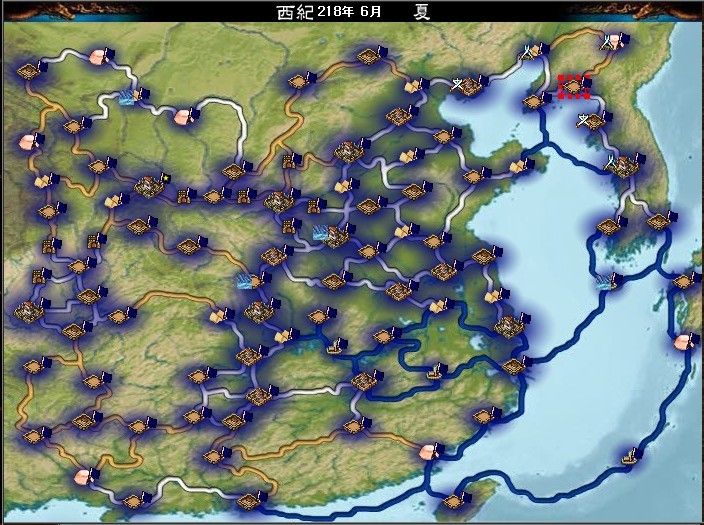Click crossed-swords city on Bohai bay's northwest shore
The width and height of the screenshot is (704, 525).
click(x=466, y=85)
